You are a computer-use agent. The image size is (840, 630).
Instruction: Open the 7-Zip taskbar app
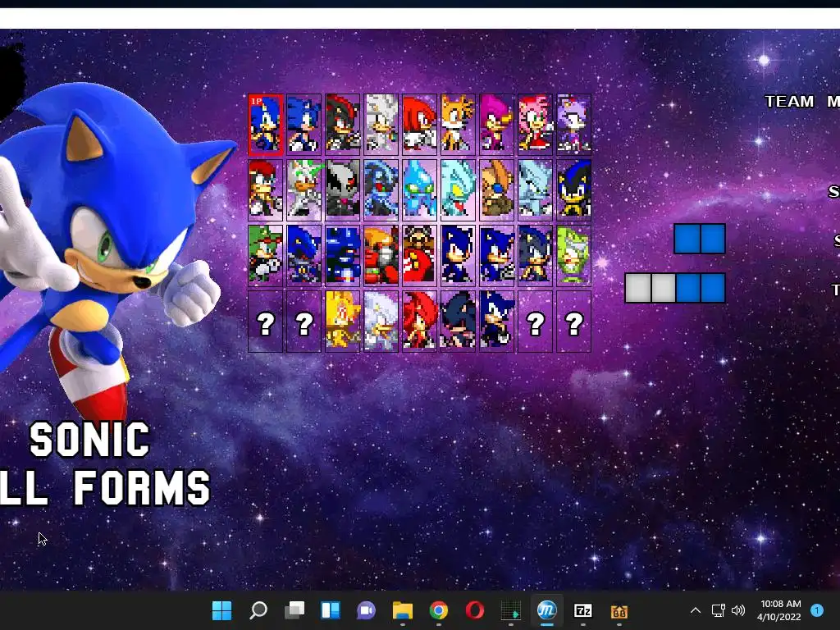[583, 610]
